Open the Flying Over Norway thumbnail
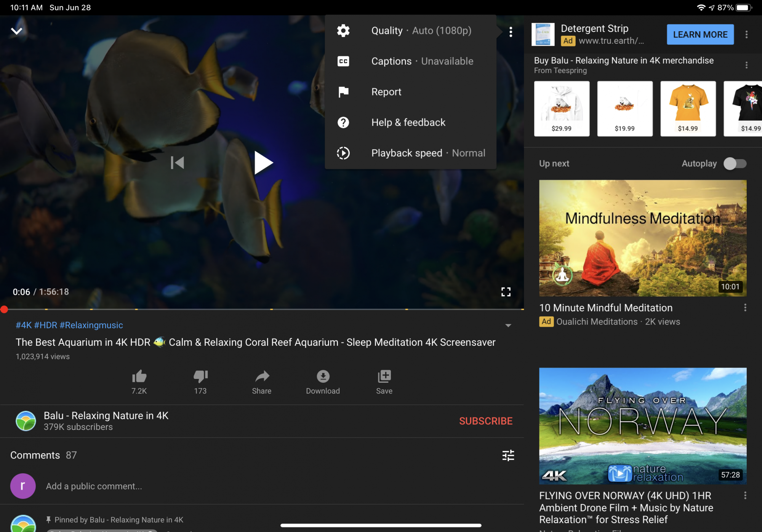 [x=642, y=426]
